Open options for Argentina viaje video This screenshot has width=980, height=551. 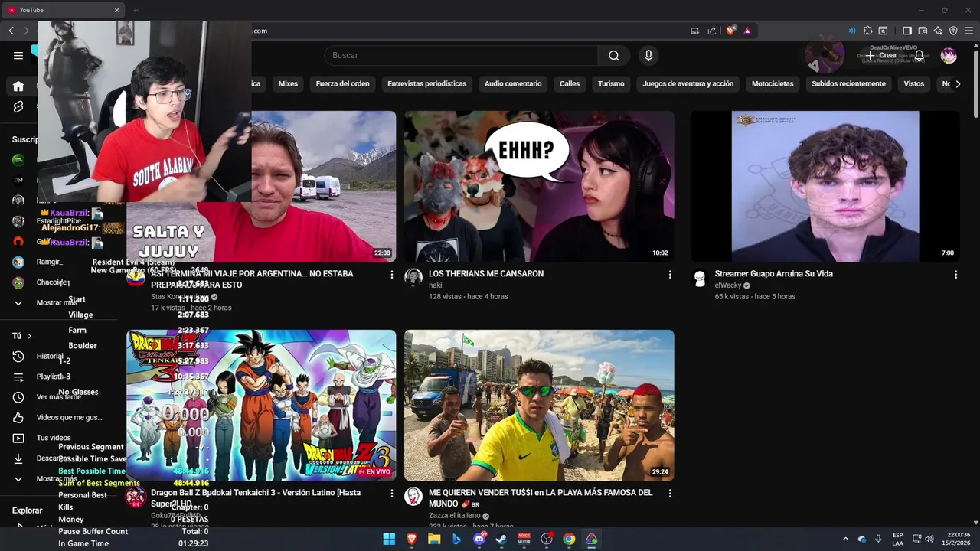point(392,274)
